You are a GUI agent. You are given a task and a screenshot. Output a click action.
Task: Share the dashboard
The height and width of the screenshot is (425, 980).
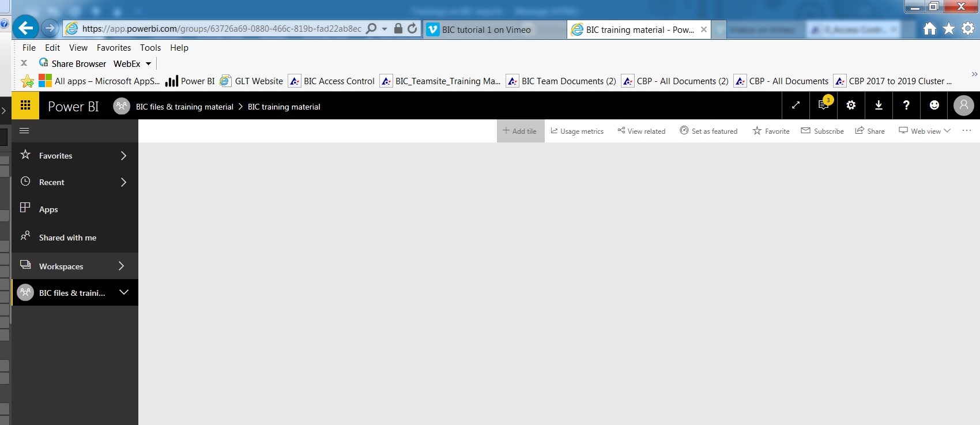point(869,131)
